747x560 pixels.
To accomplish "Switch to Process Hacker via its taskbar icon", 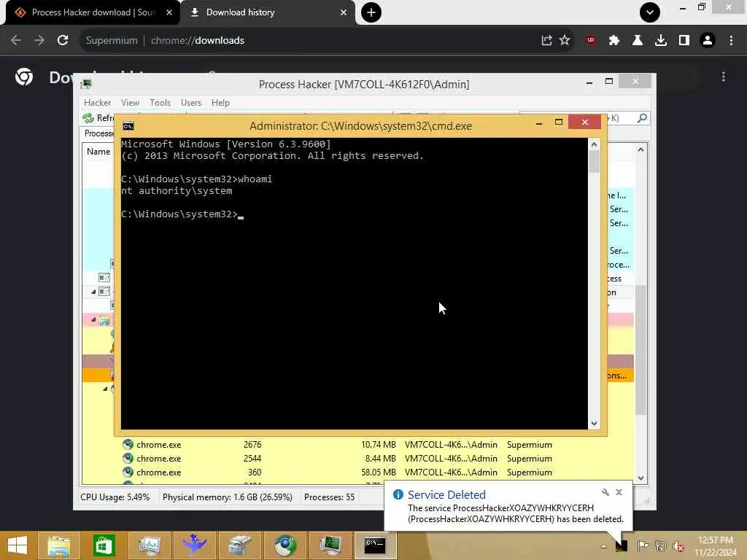I will [x=330, y=545].
